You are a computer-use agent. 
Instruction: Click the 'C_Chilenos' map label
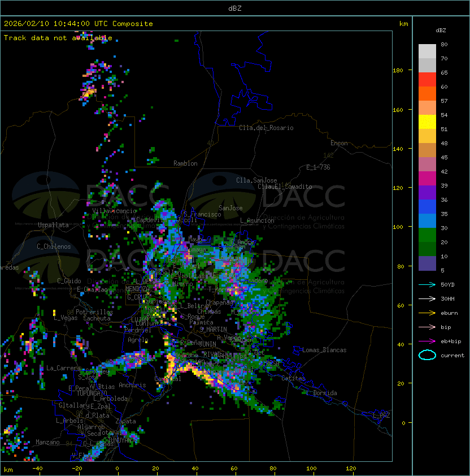point(54,246)
